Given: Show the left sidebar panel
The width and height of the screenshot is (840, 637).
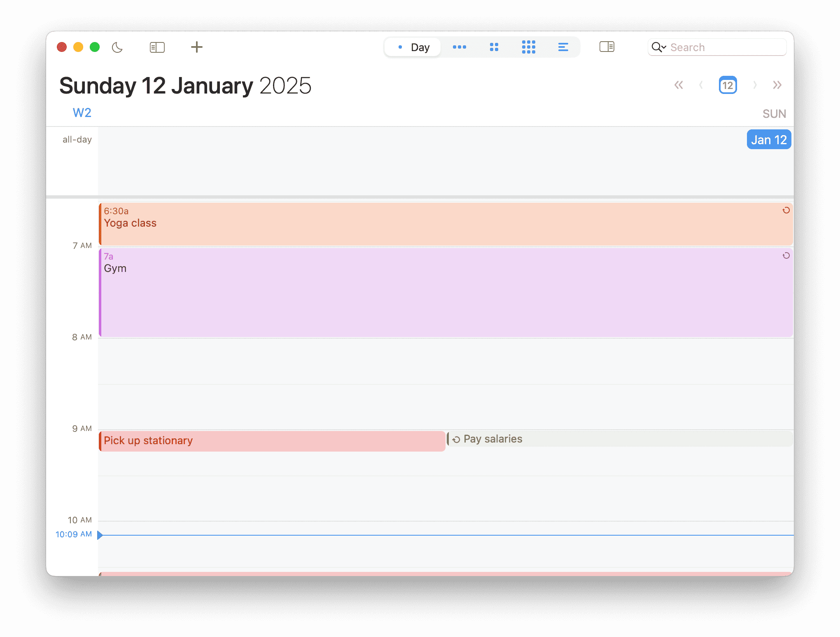Looking at the screenshot, I should [x=157, y=47].
